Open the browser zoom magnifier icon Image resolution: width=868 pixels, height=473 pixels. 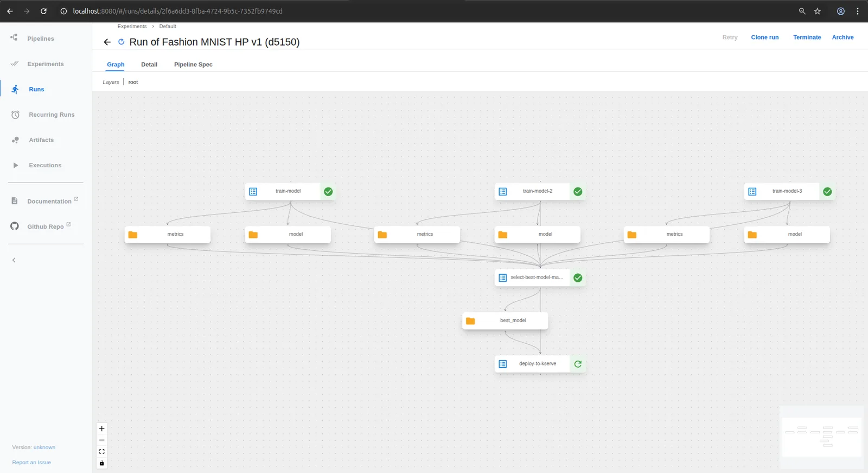point(802,11)
